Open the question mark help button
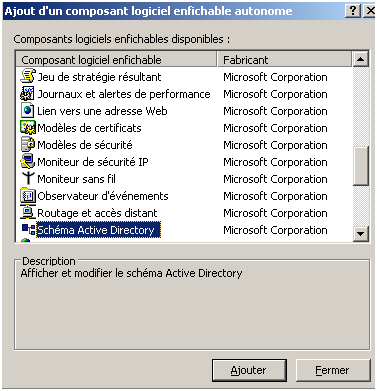 [x=353, y=11]
